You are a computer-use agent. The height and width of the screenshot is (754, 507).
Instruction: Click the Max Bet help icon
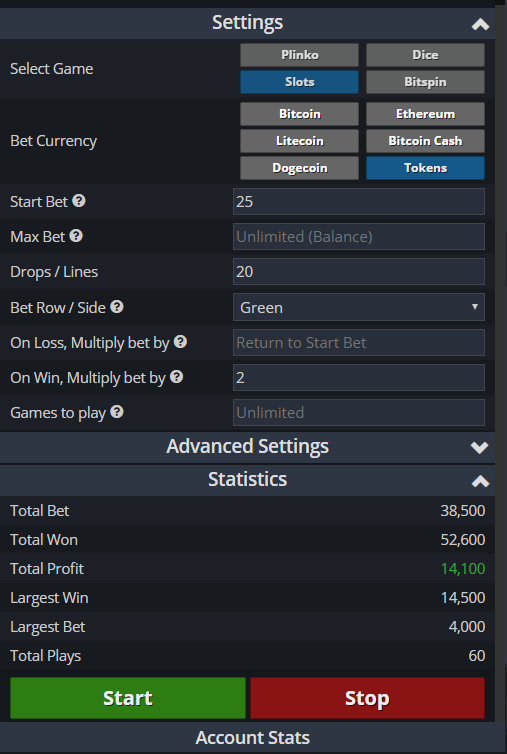tap(76, 236)
